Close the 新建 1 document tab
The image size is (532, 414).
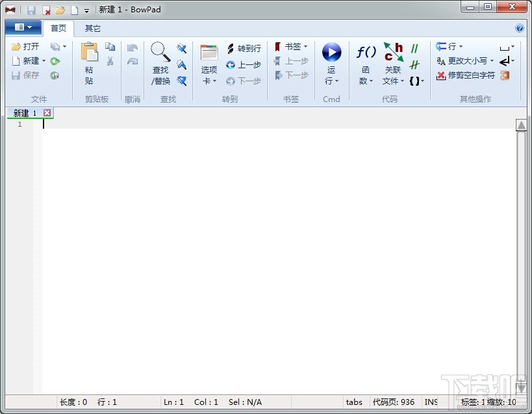[47, 113]
